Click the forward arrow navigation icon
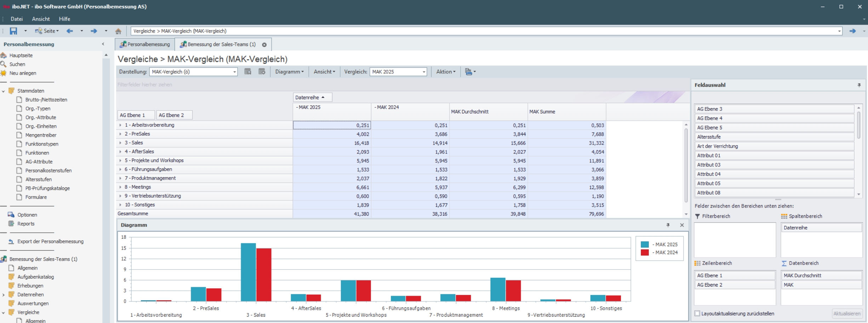868x323 pixels. [94, 31]
